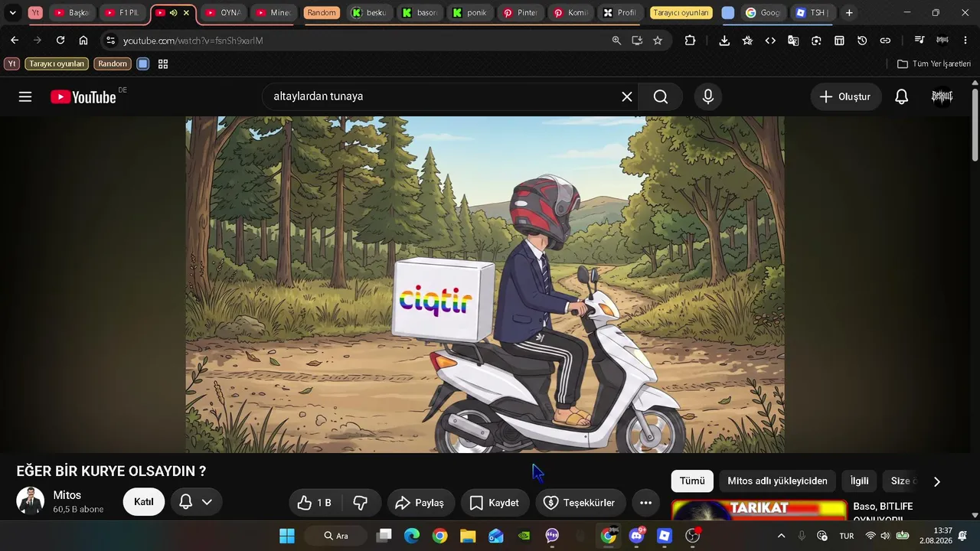Switch to the Profil browser tab
980x551 pixels.
tap(619, 13)
